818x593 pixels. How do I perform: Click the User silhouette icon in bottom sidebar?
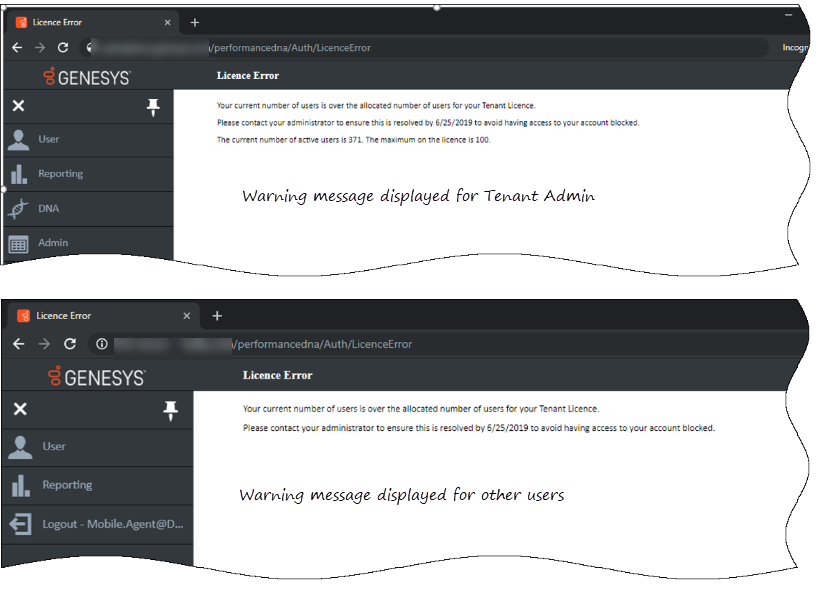click(x=20, y=447)
